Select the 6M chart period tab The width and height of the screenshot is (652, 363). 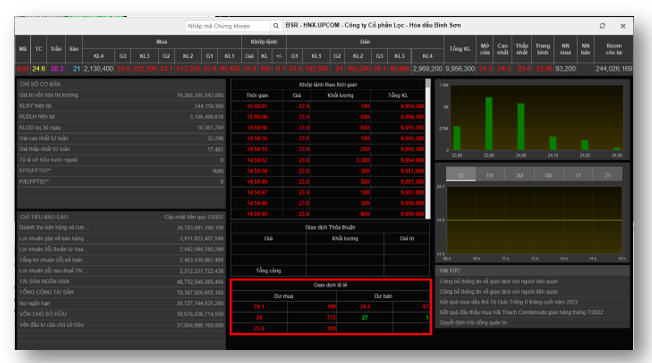tap(548, 175)
